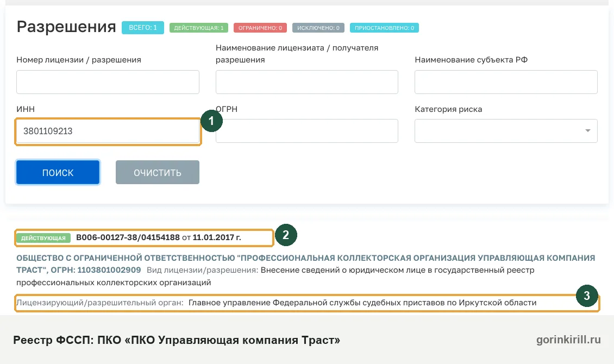Click the Категория риска label
The height and width of the screenshot is (364, 614).
[x=448, y=109]
